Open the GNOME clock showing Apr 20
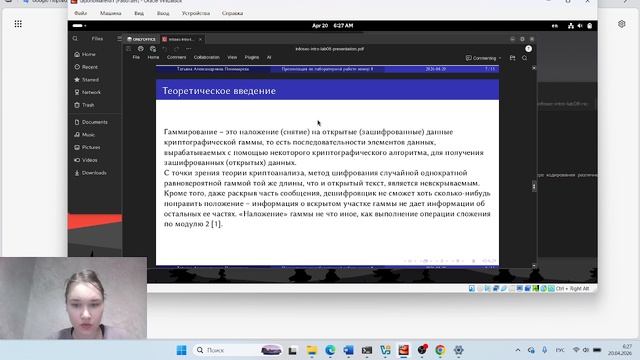 [332, 26]
